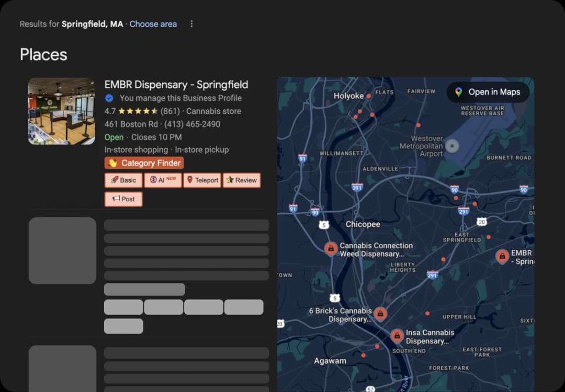This screenshot has height=392, width=565.
Task: Launch the Teleport location button
Action: tap(202, 180)
